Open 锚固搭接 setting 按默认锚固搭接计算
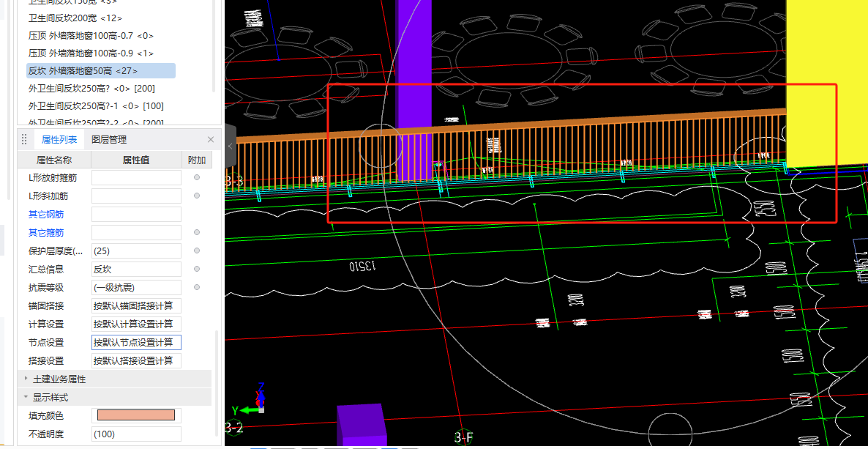Screen dimensions: 868x449 point(136,305)
